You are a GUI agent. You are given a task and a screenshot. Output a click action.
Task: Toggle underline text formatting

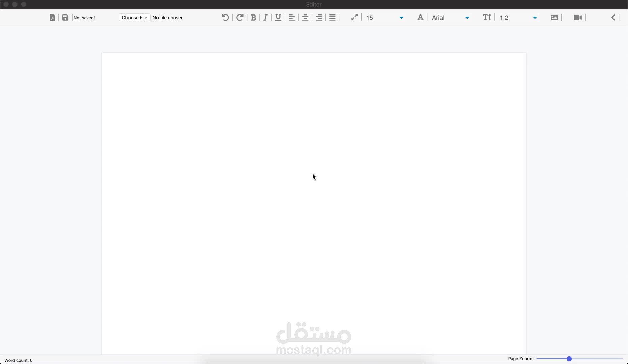tap(278, 17)
